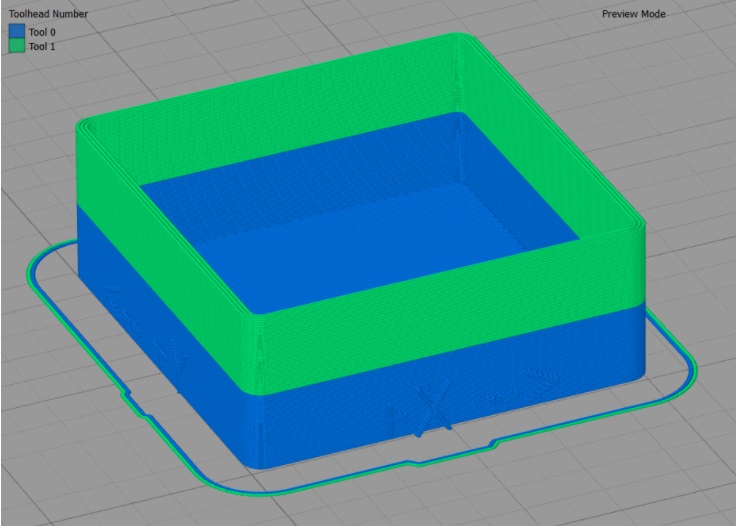This screenshot has height=526, width=736.
Task: Click the green Tool 1 color swatch
Action: pyautogui.click(x=17, y=46)
